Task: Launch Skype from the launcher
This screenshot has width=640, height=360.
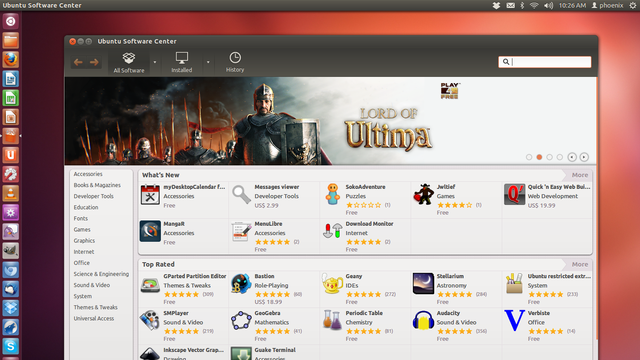Action: tap(11, 346)
